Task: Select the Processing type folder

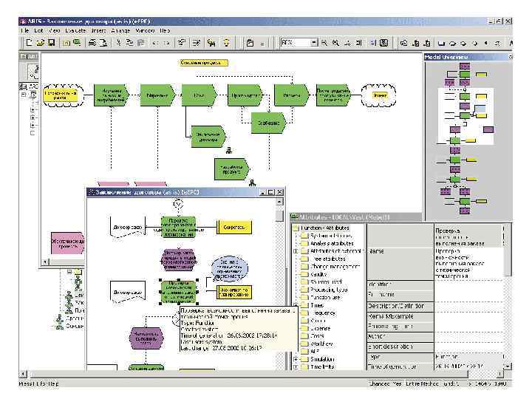Action: pyautogui.click(x=329, y=290)
